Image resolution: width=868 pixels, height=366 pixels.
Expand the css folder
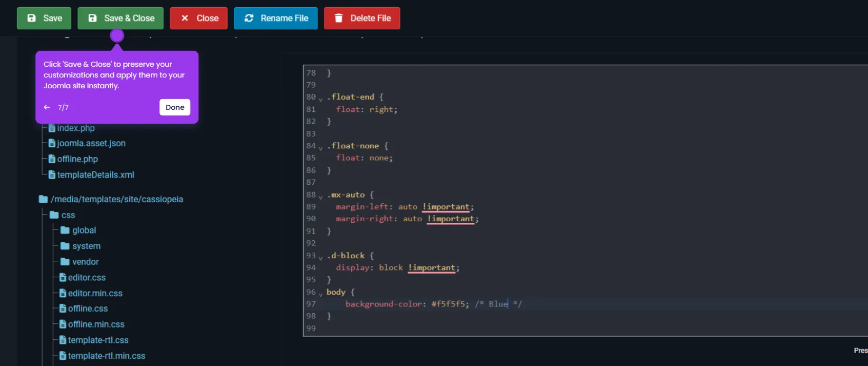[x=68, y=215]
